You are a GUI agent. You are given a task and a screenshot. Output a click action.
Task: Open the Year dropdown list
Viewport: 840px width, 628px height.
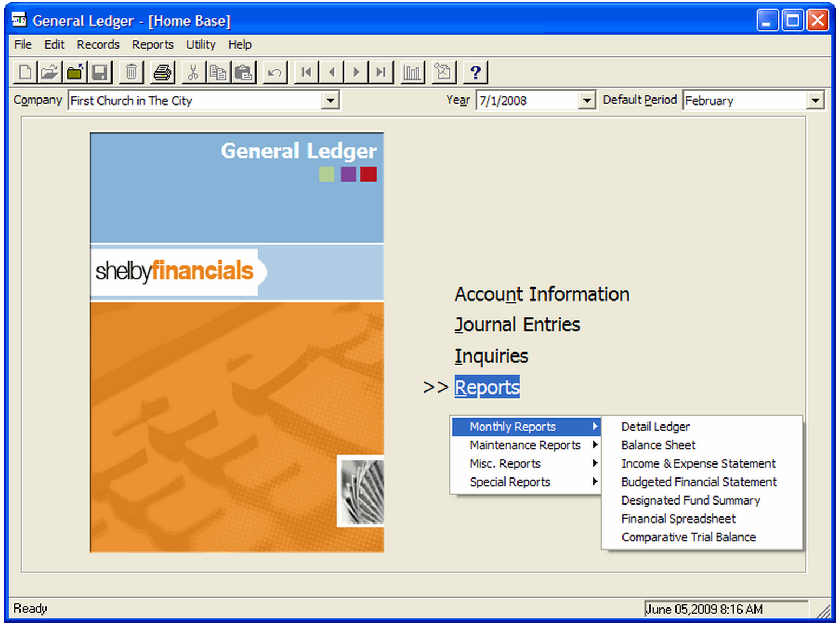tap(587, 100)
